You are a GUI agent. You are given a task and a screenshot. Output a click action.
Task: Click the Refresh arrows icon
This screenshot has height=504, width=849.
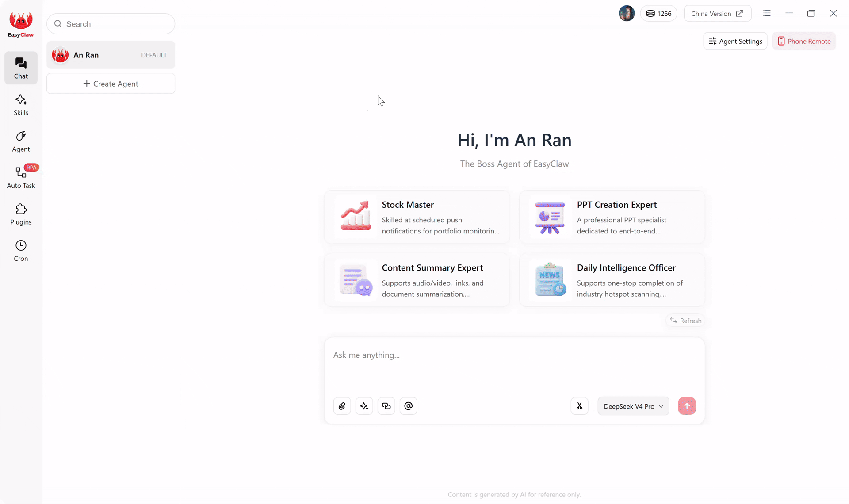click(673, 321)
